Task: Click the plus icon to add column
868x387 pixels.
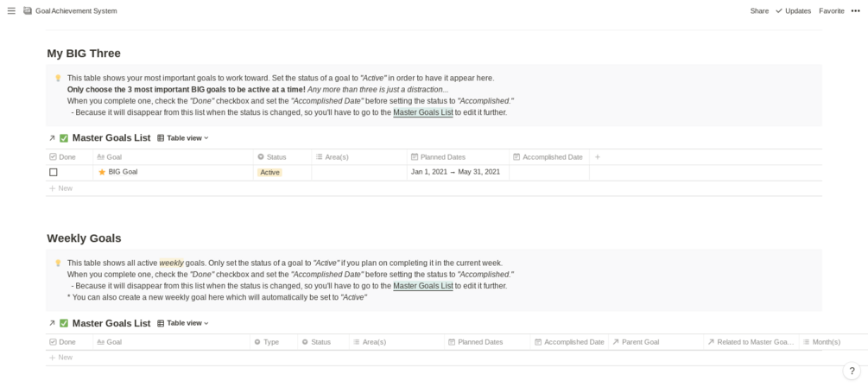Action: 598,157
